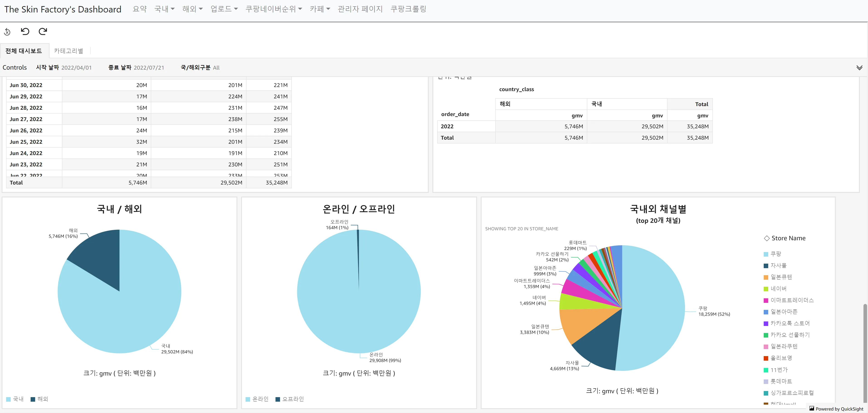Click the country_class field label

tap(517, 90)
